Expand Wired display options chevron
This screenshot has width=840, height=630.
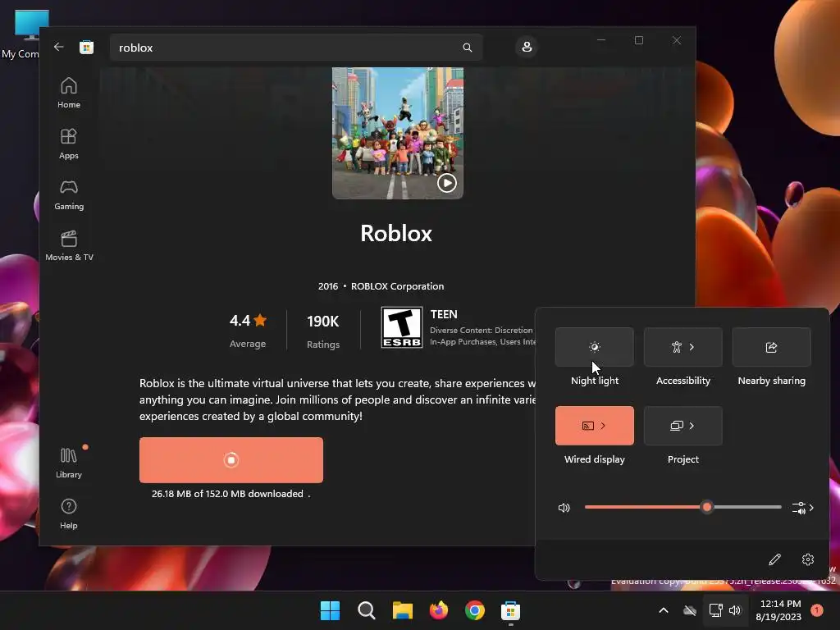click(603, 426)
